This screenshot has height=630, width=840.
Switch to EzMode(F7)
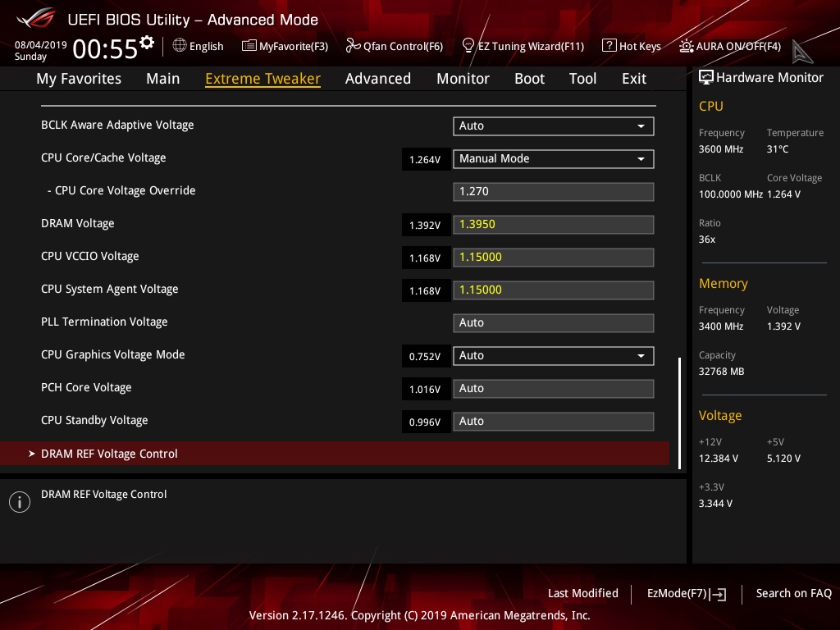pos(687,594)
